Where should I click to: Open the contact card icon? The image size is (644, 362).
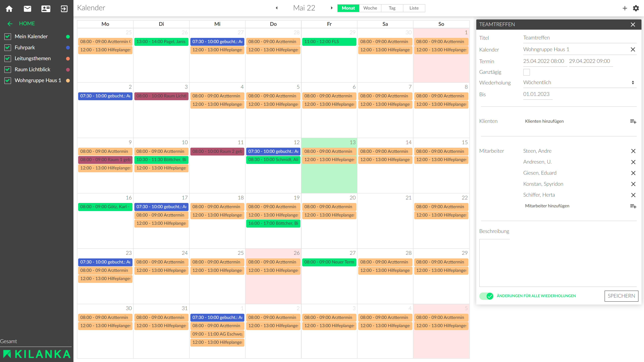[x=46, y=9]
